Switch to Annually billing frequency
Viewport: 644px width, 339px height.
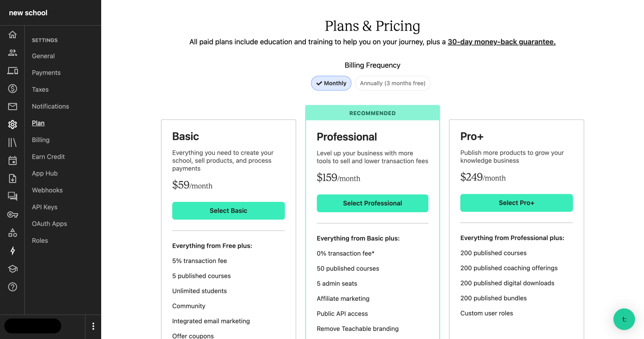pyautogui.click(x=393, y=83)
